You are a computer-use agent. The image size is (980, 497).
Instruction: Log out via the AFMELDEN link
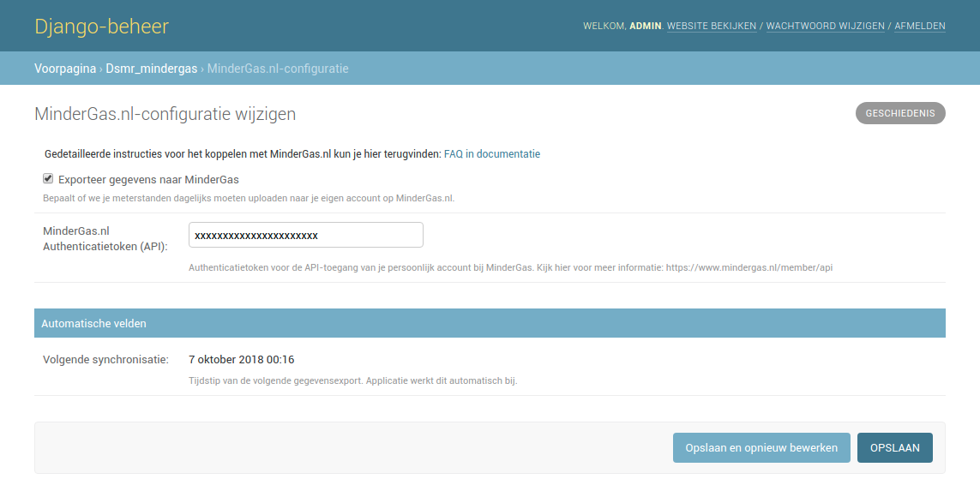(x=919, y=26)
